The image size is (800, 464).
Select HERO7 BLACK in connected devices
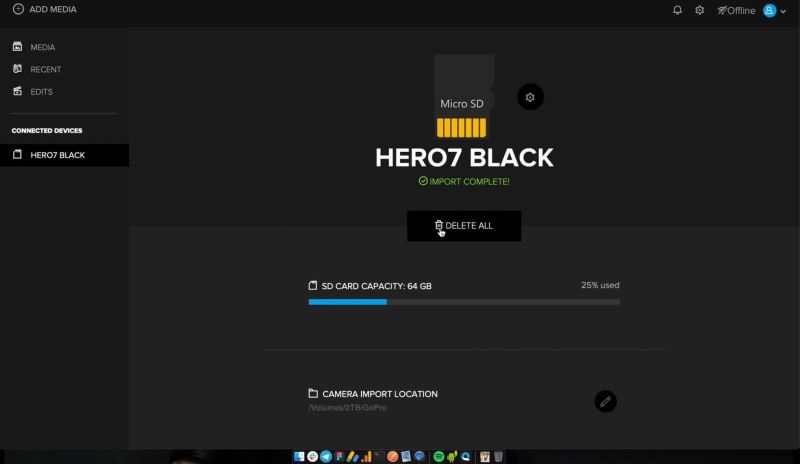click(x=64, y=155)
